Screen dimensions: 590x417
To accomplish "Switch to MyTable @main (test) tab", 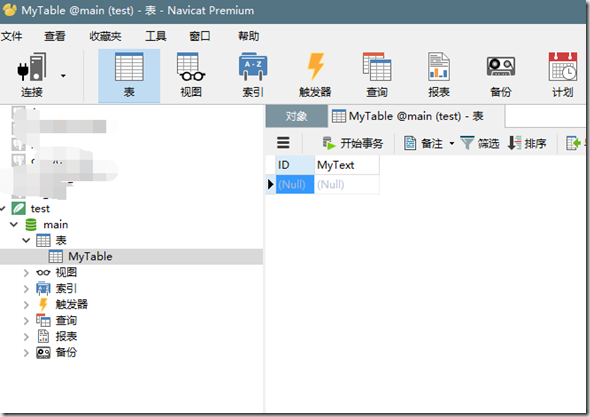I will pyautogui.click(x=416, y=116).
